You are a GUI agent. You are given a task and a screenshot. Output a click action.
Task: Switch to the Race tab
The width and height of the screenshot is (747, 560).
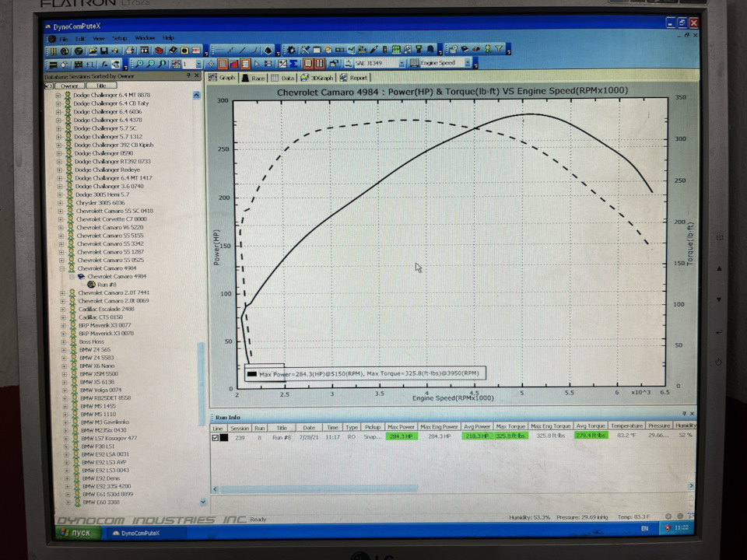[253, 78]
